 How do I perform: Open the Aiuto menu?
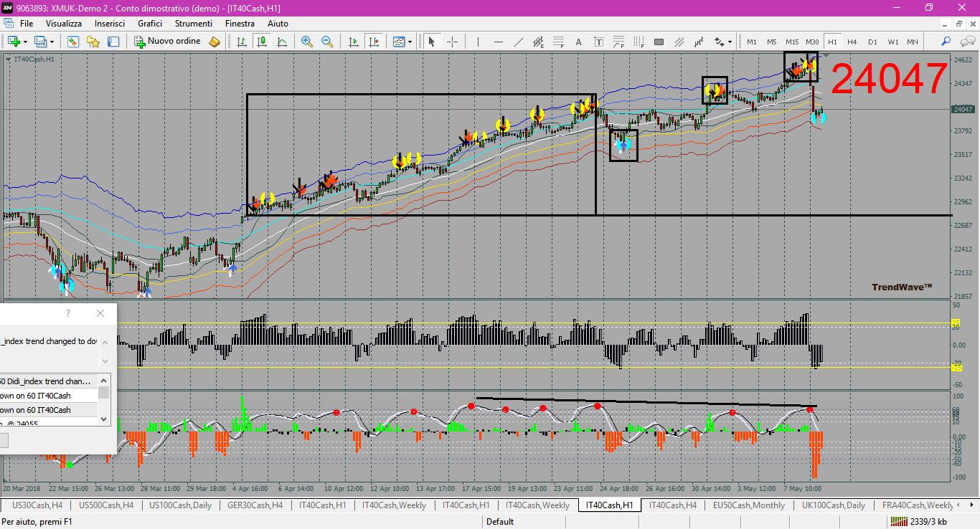(278, 24)
